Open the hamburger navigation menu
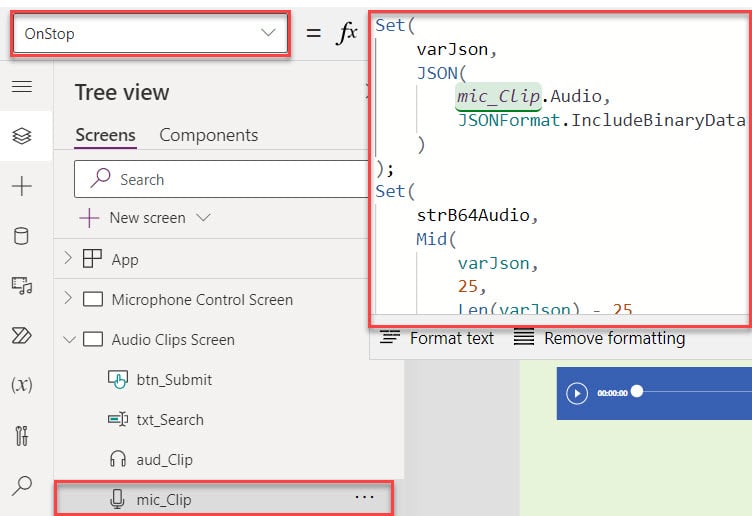This screenshot has height=516, width=752. pos(22,86)
